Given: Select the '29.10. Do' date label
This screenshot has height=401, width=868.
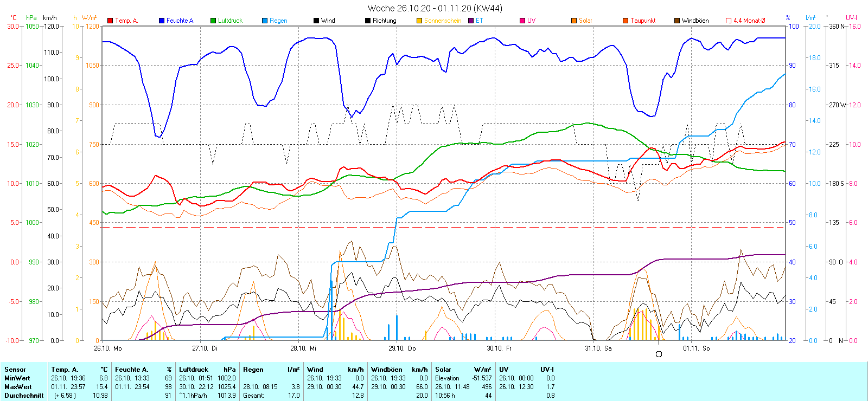Looking at the screenshot, I should (402, 348).
